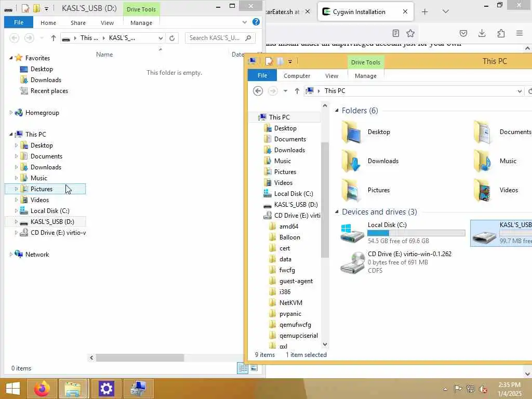Click the Windows Start button

pyautogui.click(x=13, y=389)
